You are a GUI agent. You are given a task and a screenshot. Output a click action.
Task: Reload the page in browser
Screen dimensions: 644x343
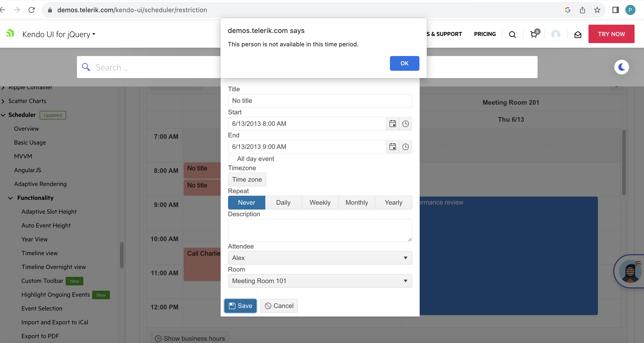click(32, 10)
